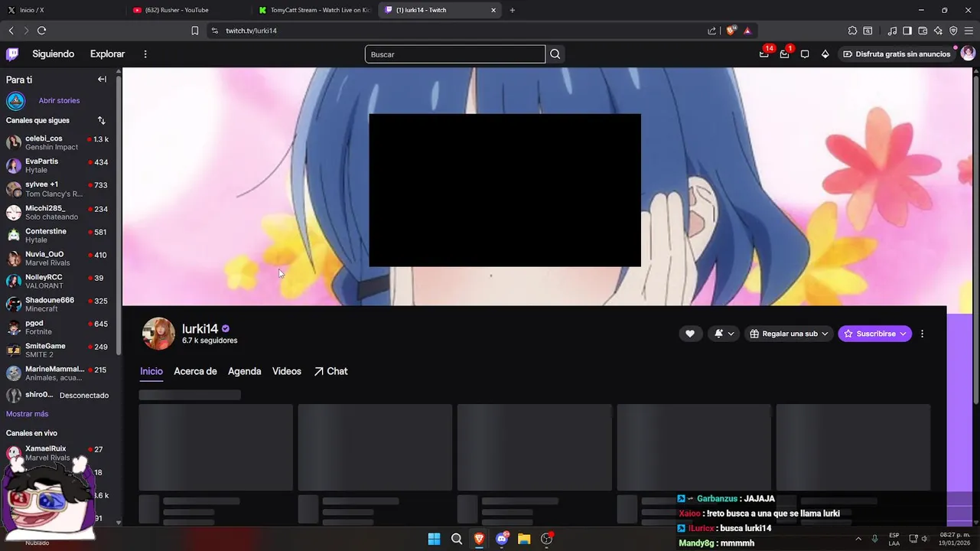
Task: Click the Buscar search field
Action: (454, 54)
